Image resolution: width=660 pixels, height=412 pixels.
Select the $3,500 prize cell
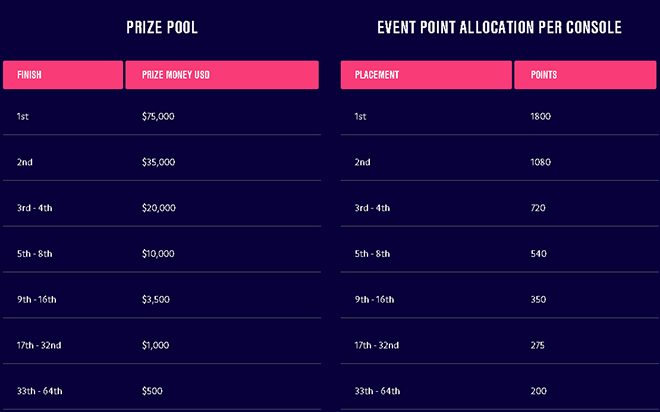pos(156,299)
